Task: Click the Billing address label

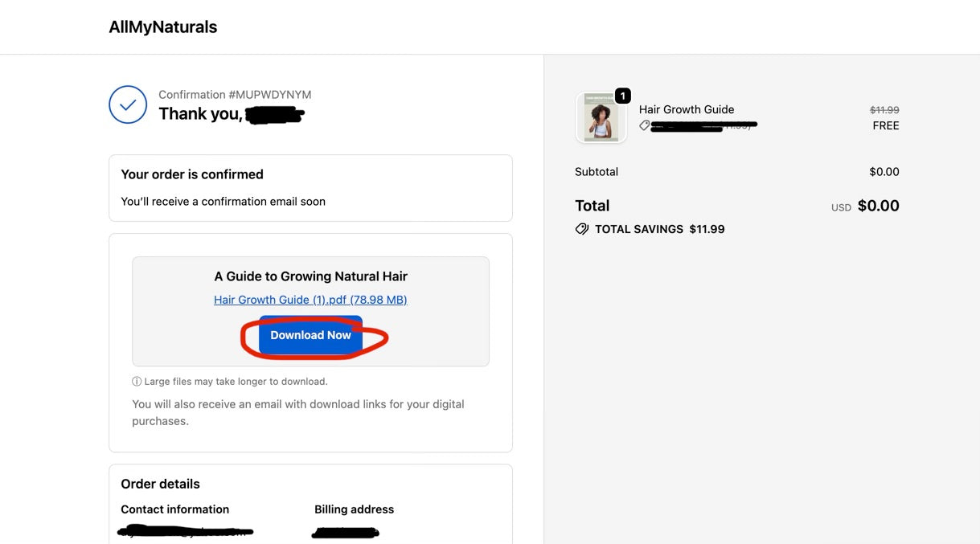Action: click(354, 509)
